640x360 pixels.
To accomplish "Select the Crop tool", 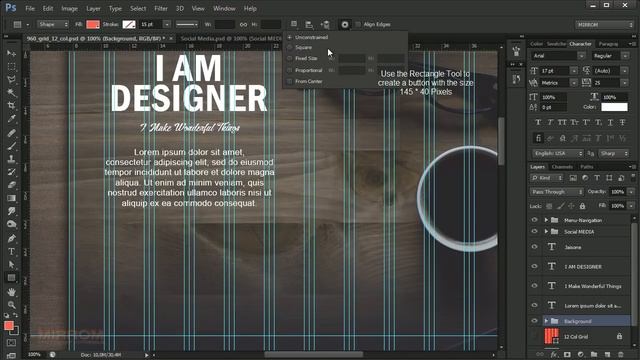I will (x=11, y=106).
